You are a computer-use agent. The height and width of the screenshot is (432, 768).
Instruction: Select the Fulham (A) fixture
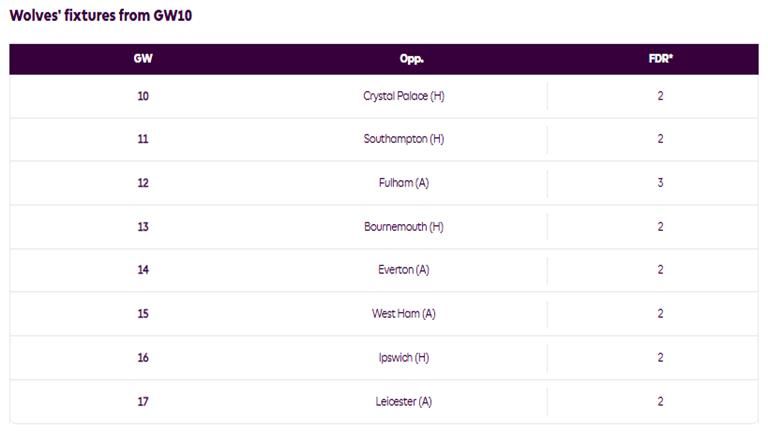tap(403, 183)
